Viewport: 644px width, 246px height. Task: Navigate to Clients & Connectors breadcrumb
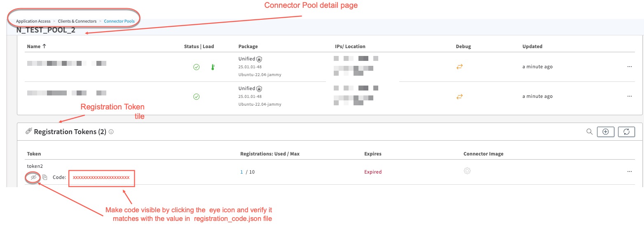click(x=77, y=21)
